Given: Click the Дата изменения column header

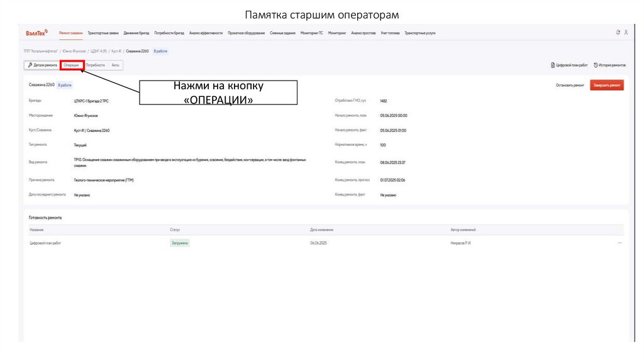Looking at the screenshot, I should tap(321, 230).
